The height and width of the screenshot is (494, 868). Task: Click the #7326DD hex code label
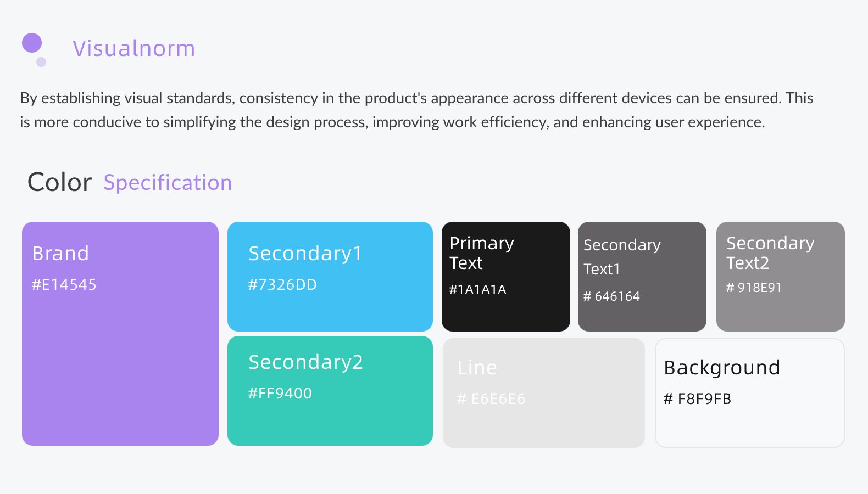click(x=282, y=285)
